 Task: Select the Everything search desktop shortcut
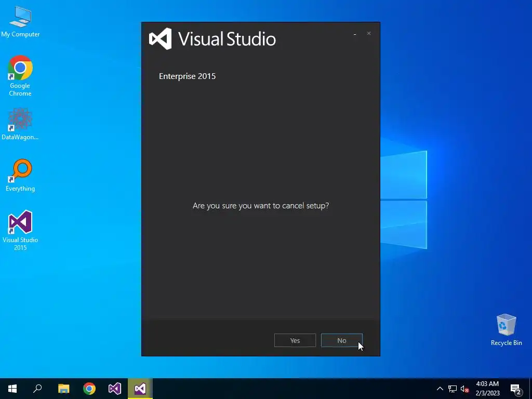coord(20,176)
